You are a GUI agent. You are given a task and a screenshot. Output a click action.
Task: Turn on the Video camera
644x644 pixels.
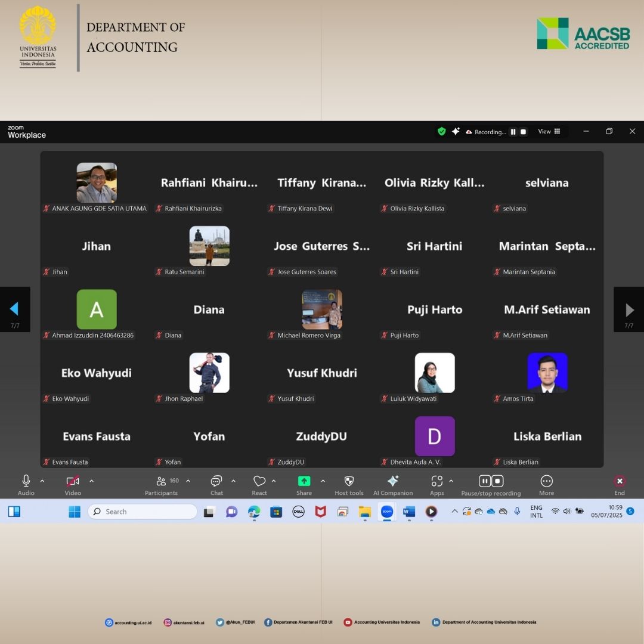[x=73, y=482]
